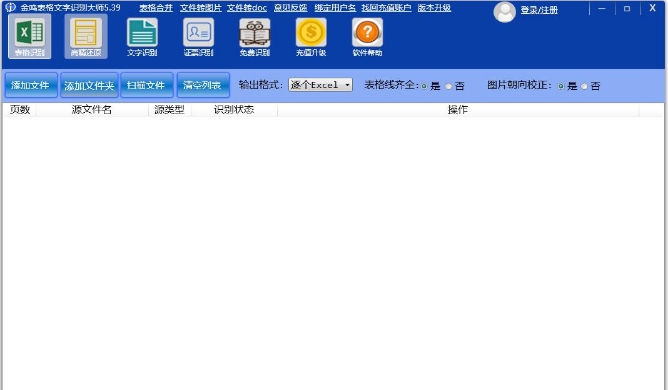668x390 pixels.
Task: Open 表格合并 table merge link
Action: click(x=156, y=8)
